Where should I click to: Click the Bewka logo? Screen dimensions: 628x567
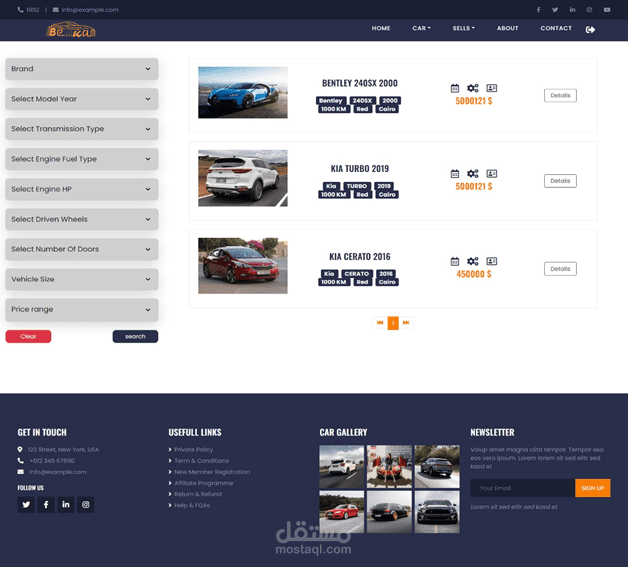pyautogui.click(x=71, y=30)
